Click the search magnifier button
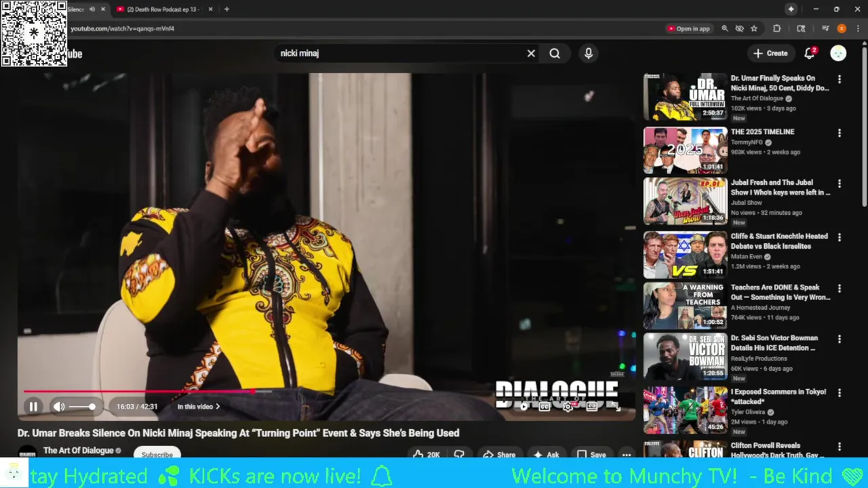868x488 pixels. pyautogui.click(x=555, y=53)
